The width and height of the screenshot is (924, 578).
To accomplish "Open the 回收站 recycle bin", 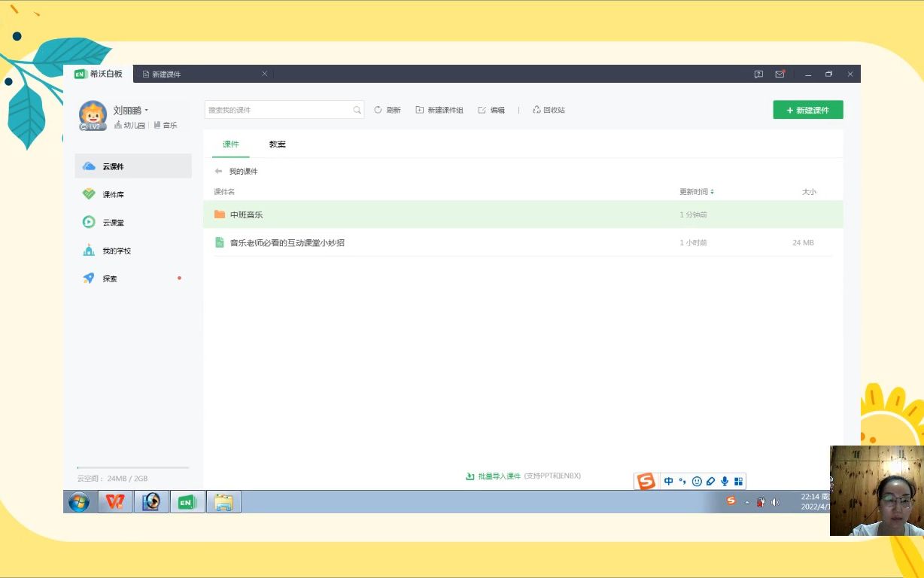I will click(549, 110).
